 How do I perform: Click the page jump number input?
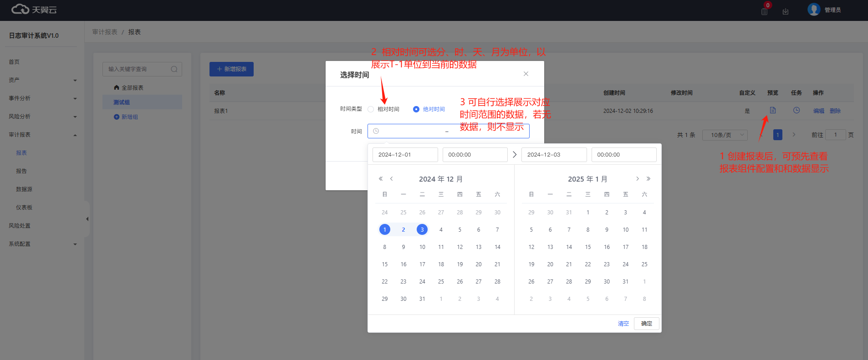point(836,135)
